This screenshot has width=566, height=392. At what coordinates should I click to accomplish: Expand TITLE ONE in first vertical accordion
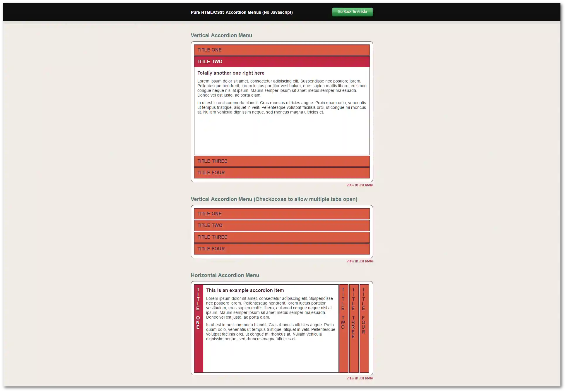(282, 50)
